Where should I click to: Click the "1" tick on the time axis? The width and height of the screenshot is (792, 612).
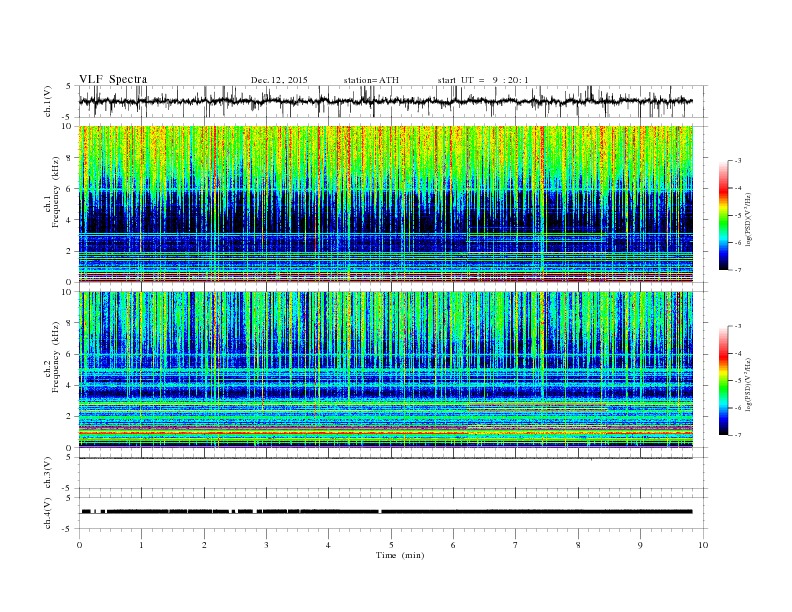coord(141,545)
